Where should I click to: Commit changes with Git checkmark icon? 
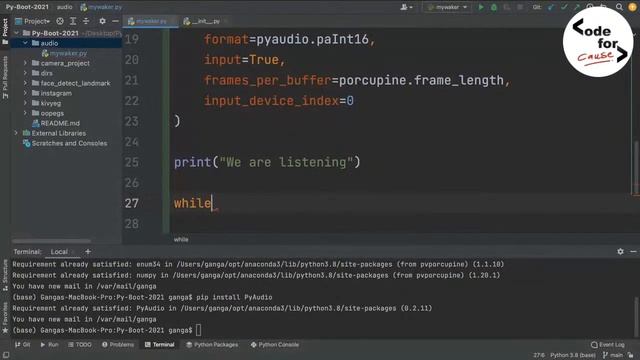[x=564, y=7]
